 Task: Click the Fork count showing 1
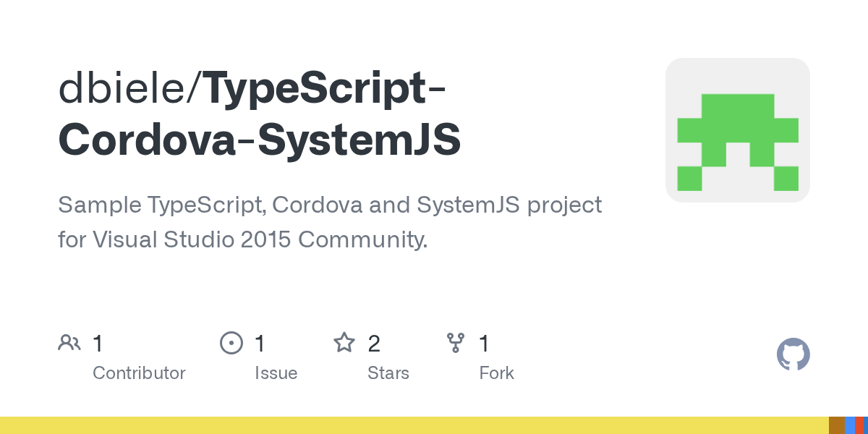[483, 344]
